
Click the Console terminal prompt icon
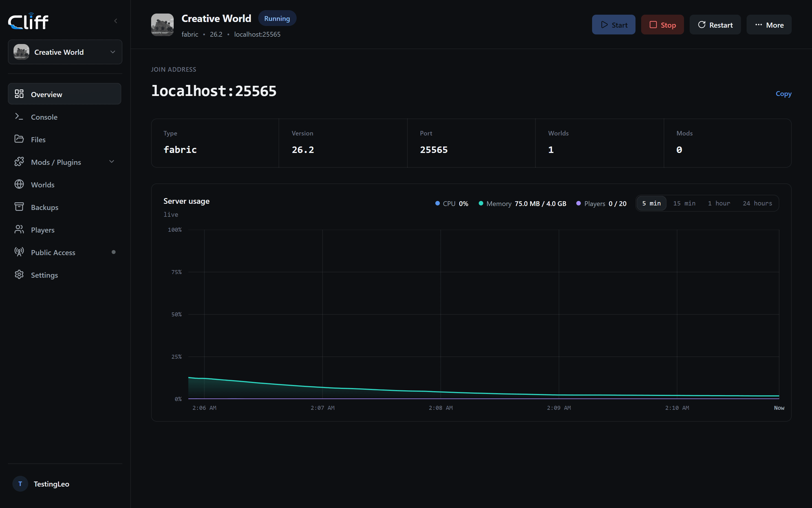[x=19, y=116]
